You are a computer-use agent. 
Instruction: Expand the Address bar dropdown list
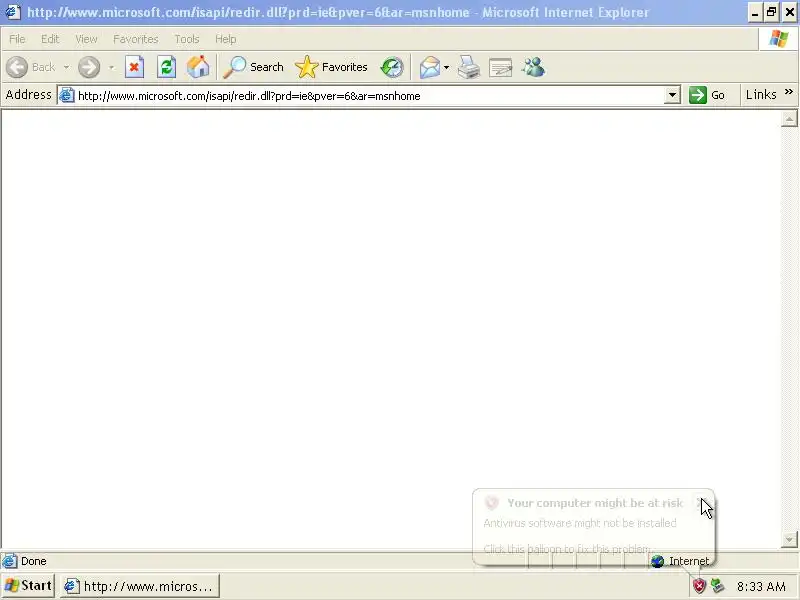(x=672, y=95)
